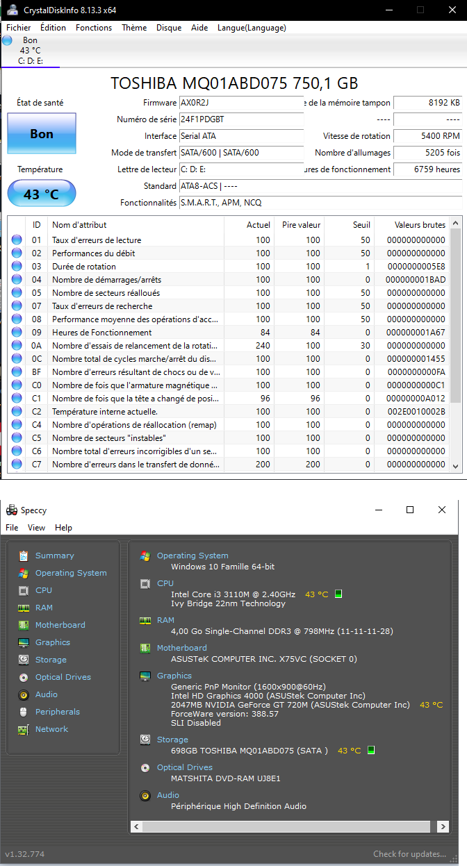Open Motherboard in the Speccy sidebar
Screen dimensions: 467x868
click(60, 625)
